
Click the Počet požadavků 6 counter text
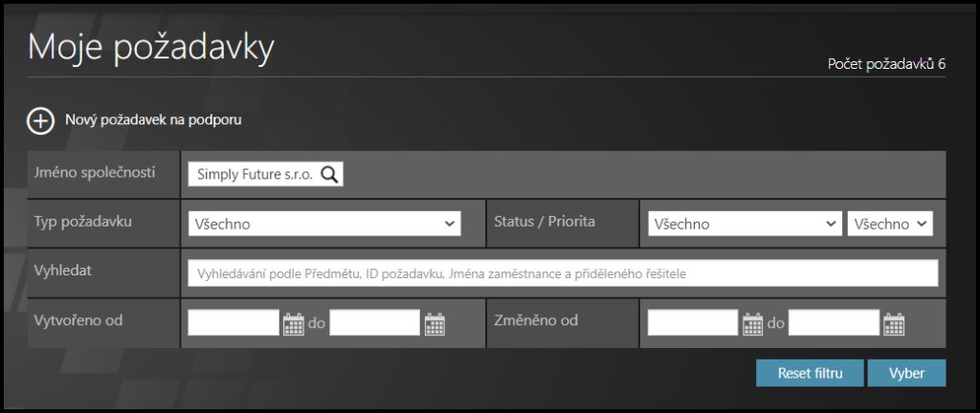[886, 65]
